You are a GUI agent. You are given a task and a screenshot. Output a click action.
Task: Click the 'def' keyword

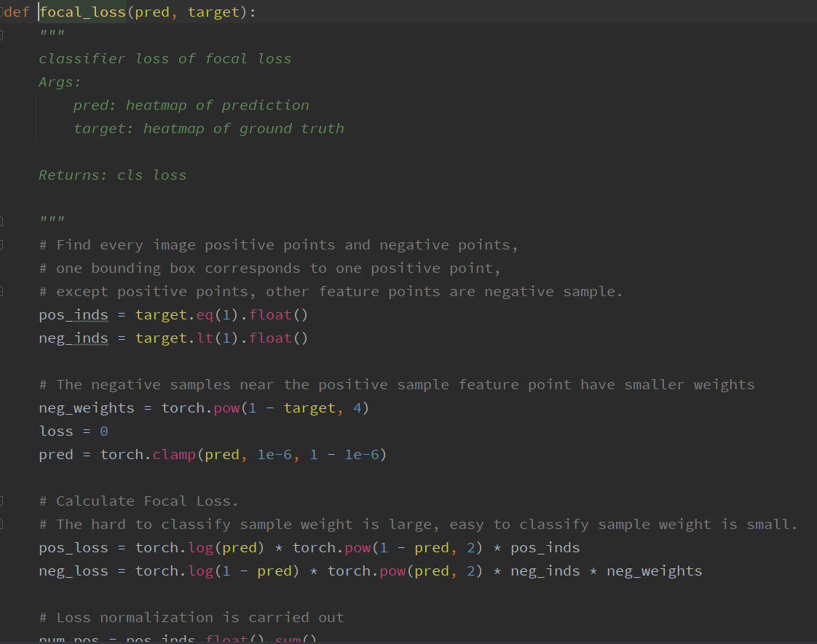click(x=17, y=12)
